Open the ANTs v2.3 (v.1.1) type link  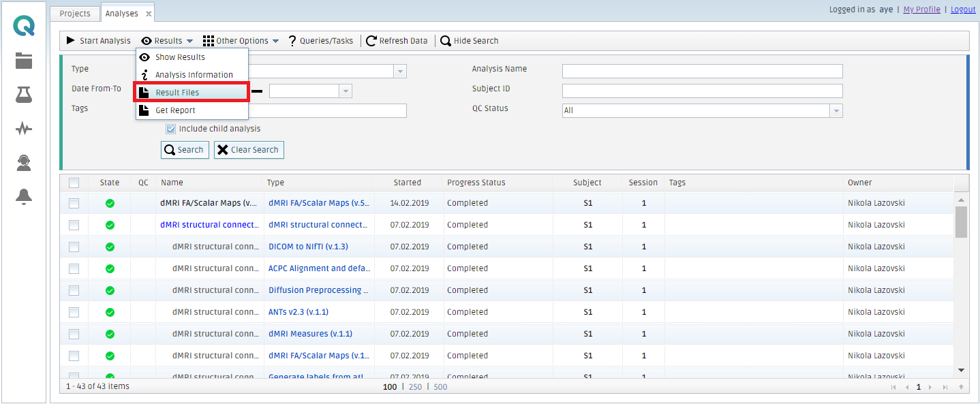tap(298, 312)
